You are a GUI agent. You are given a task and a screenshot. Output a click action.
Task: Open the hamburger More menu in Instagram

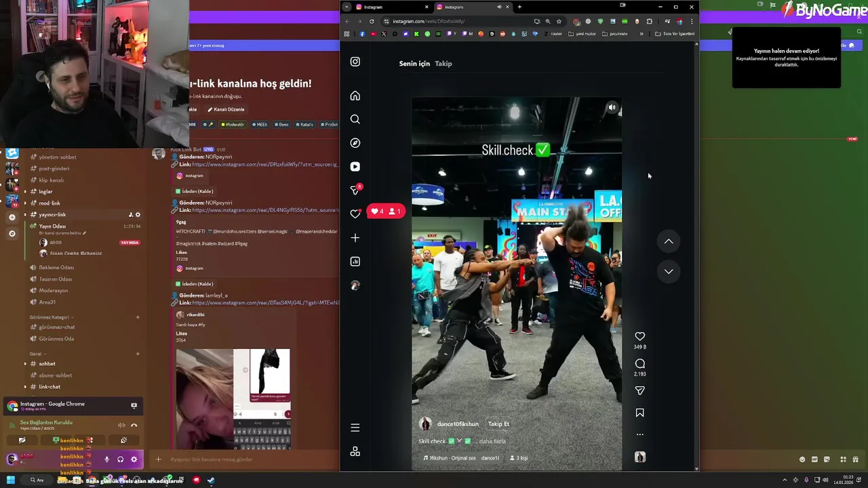point(355,428)
